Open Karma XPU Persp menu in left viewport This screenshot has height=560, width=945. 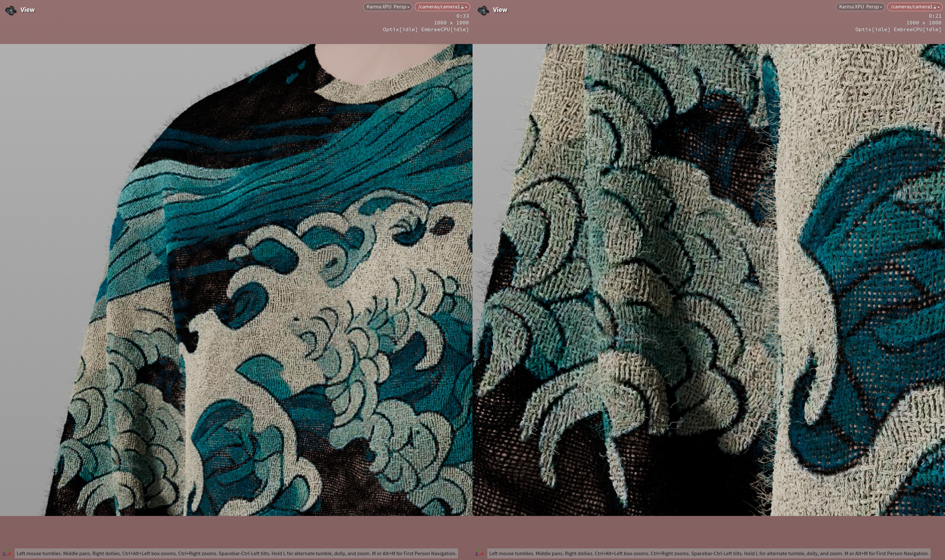(388, 7)
